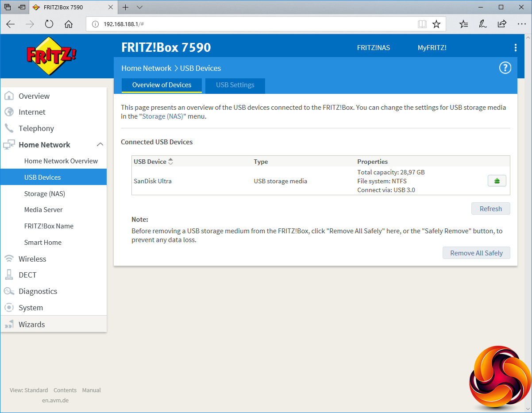
Task: Open FRITZ!NAS from the header
Action: [x=374, y=48]
